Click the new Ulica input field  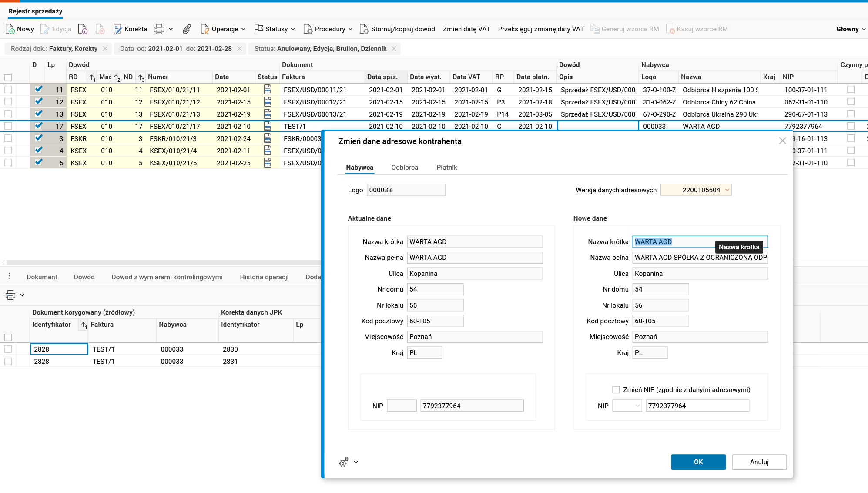700,274
